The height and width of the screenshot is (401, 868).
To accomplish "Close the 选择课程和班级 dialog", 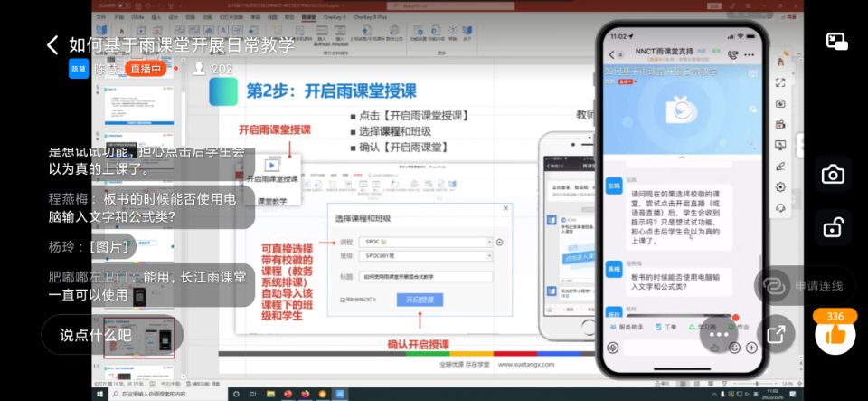I will point(505,209).
